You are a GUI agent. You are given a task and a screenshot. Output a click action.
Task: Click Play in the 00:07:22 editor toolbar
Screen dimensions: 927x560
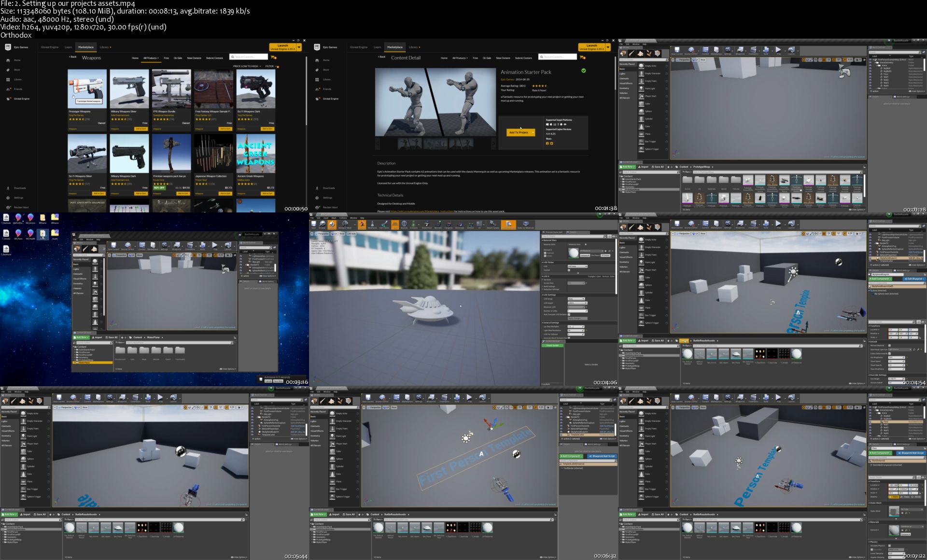pos(778,398)
